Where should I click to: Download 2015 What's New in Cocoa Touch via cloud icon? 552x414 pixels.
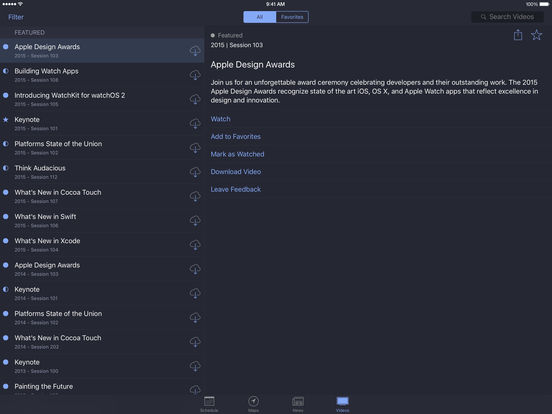tap(195, 197)
